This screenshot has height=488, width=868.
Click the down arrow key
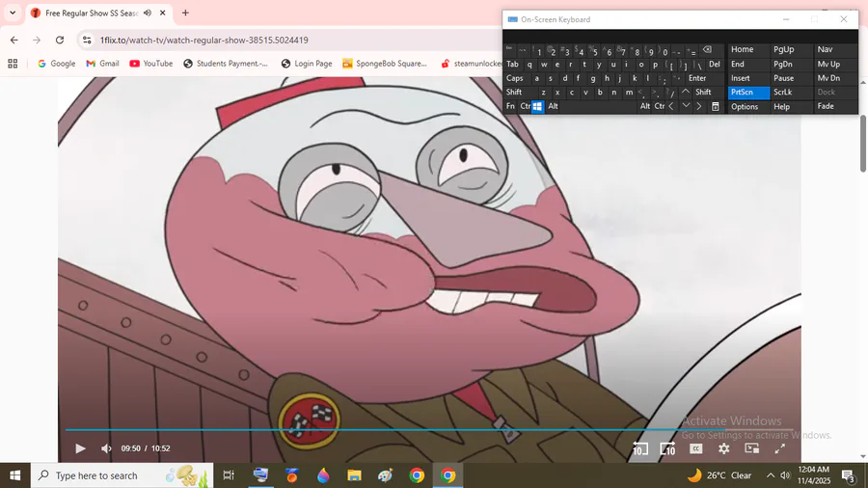(x=686, y=106)
